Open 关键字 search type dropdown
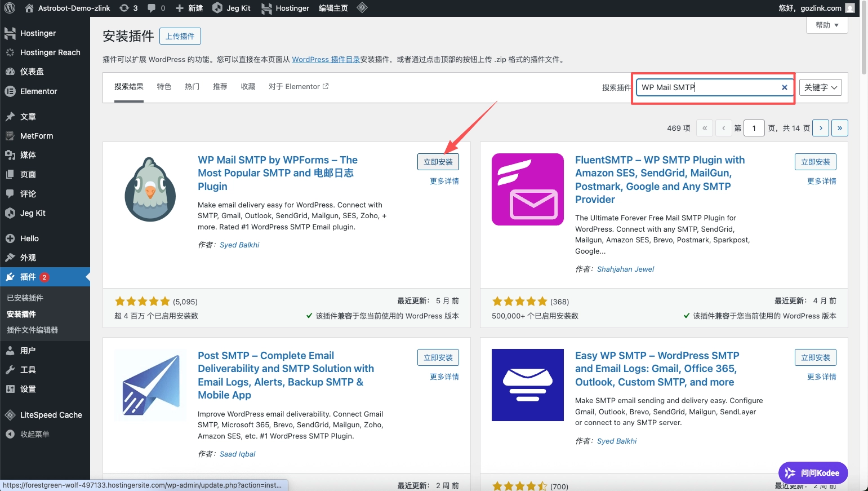 [x=821, y=87]
